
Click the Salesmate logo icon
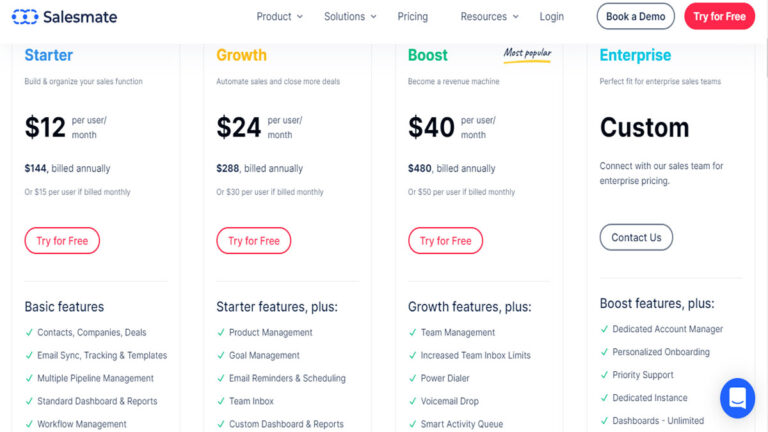click(x=24, y=17)
